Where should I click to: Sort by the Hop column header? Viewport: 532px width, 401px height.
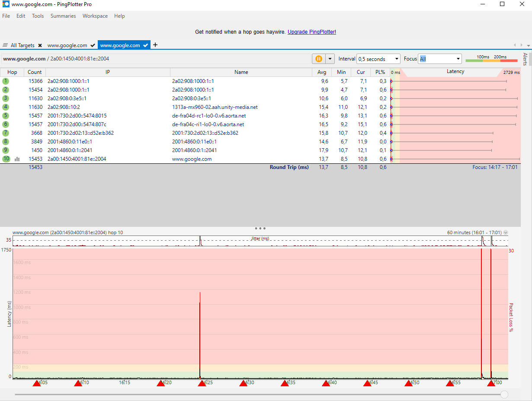click(12, 72)
